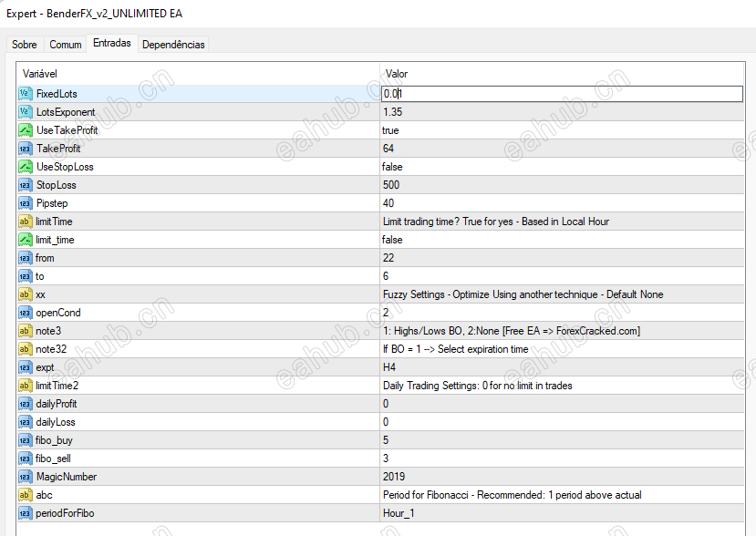Click the xx string icon

(25, 294)
